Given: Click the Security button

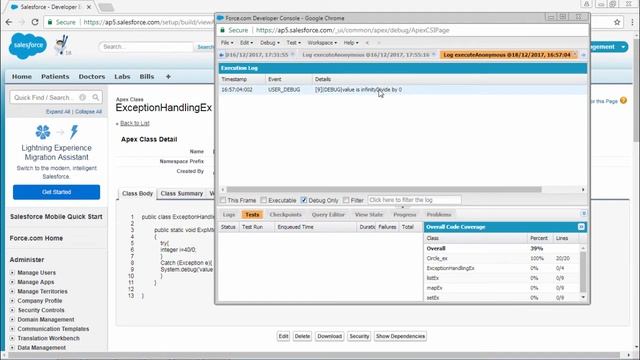Looking at the screenshot, I should (359, 336).
